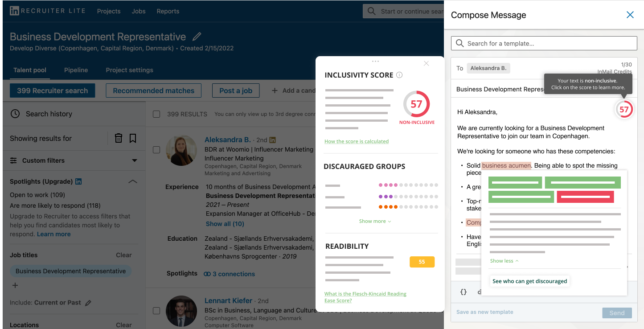Image resolution: width=644 pixels, height=329 pixels.
Task: Click Add a candidate
Action: (x=294, y=90)
